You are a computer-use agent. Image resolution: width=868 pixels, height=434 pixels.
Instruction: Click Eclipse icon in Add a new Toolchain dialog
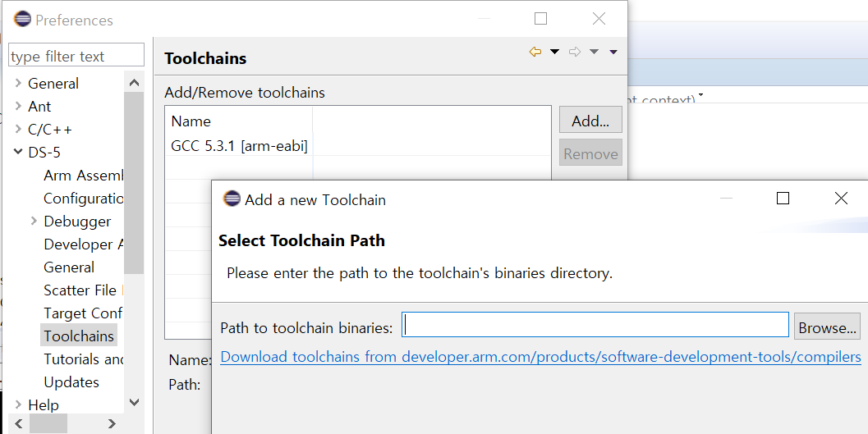pos(232,199)
